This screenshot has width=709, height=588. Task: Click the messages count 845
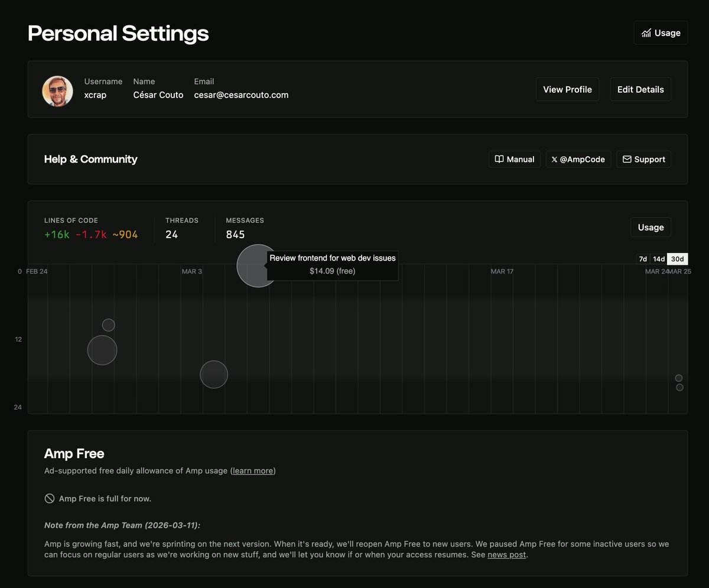pos(235,235)
